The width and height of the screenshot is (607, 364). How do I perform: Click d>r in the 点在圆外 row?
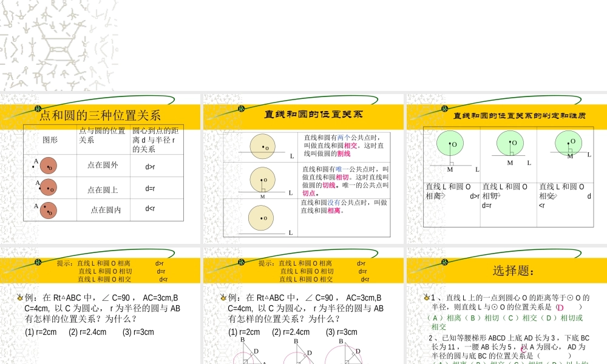coord(150,167)
